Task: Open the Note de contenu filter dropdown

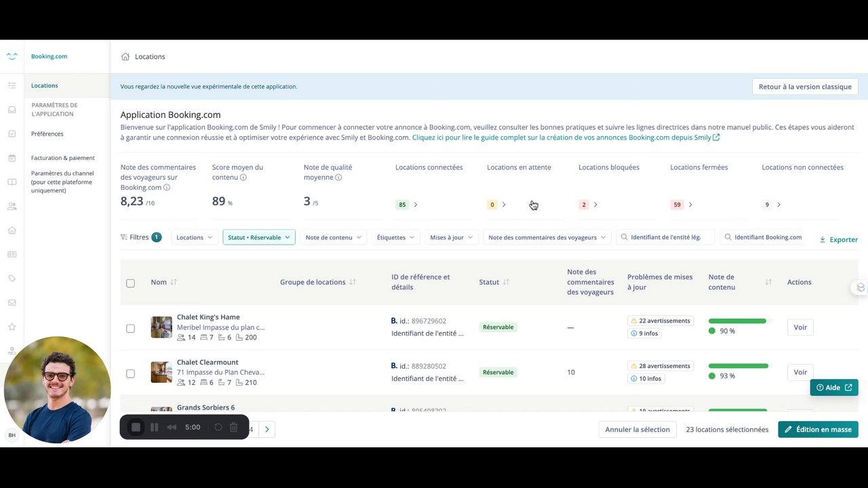Action: [x=334, y=237]
